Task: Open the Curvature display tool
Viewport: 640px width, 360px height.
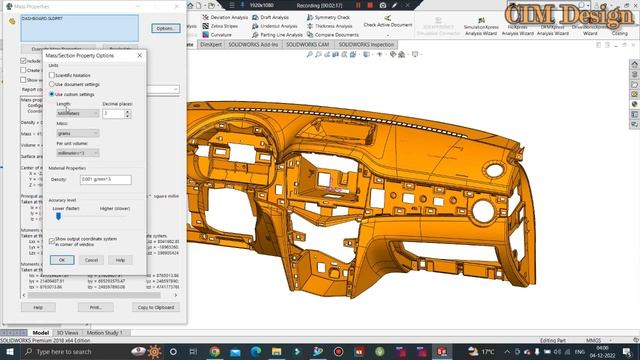Action: 217,35
